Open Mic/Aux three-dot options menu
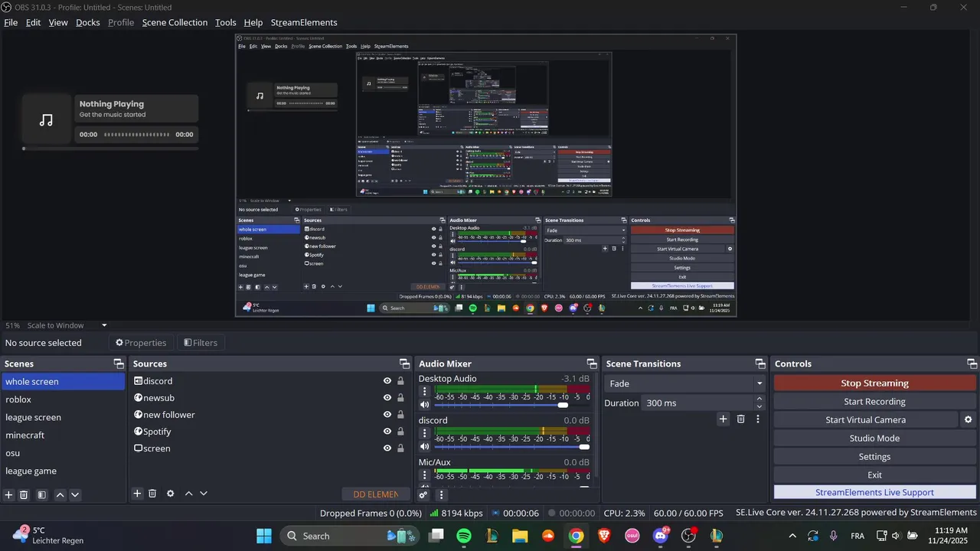Screen dimensions: 980x551 coord(425,475)
